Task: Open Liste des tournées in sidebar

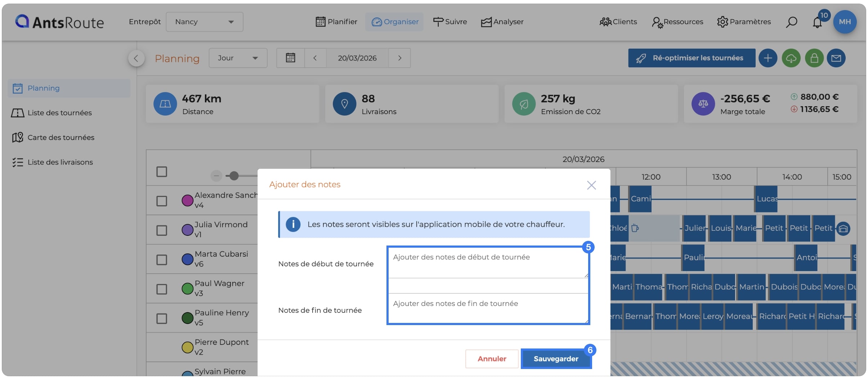Action: click(60, 113)
